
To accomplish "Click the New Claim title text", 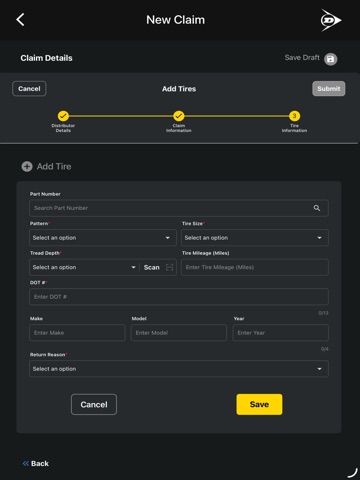I will (x=175, y=20).
